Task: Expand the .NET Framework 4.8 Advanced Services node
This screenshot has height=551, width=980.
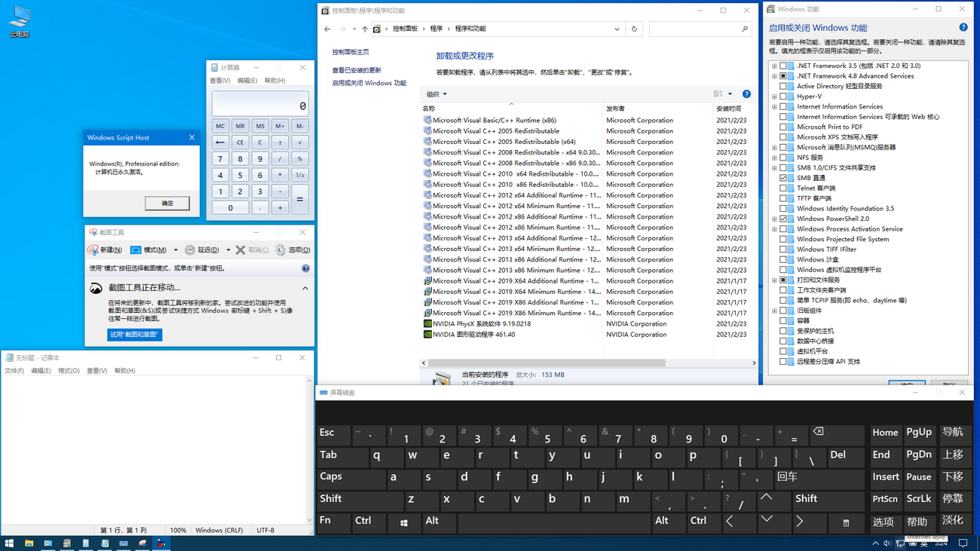Action: 774,76
